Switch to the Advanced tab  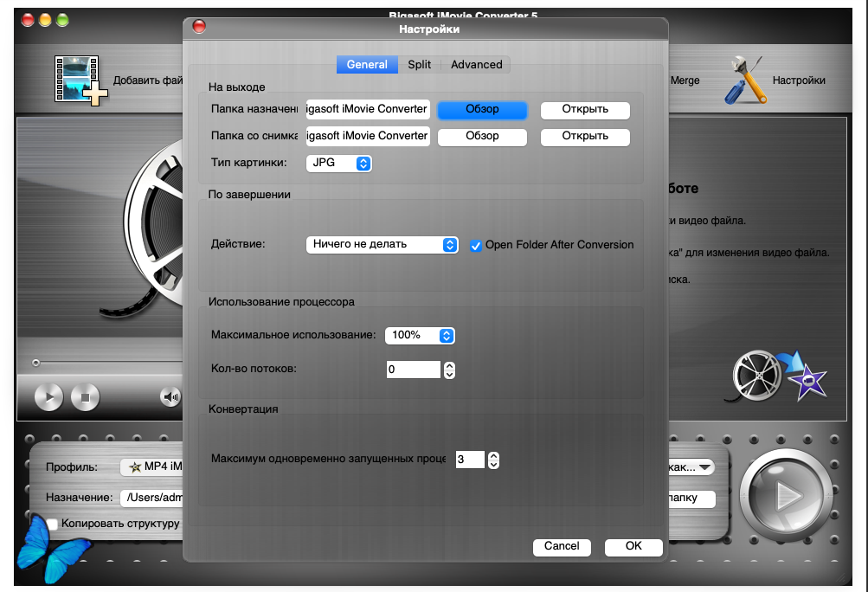tap(476, 64)
